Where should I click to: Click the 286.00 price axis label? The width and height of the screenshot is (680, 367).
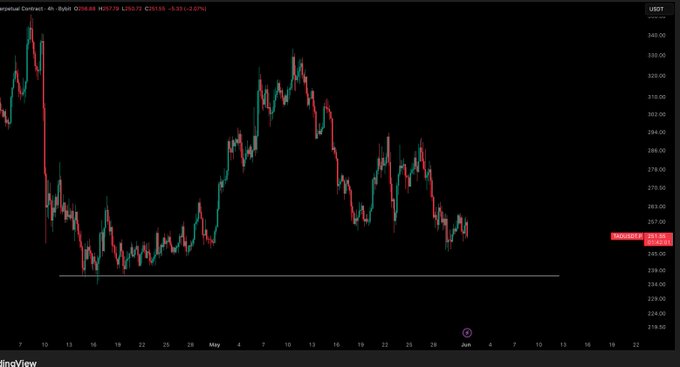tap(657, 151)
